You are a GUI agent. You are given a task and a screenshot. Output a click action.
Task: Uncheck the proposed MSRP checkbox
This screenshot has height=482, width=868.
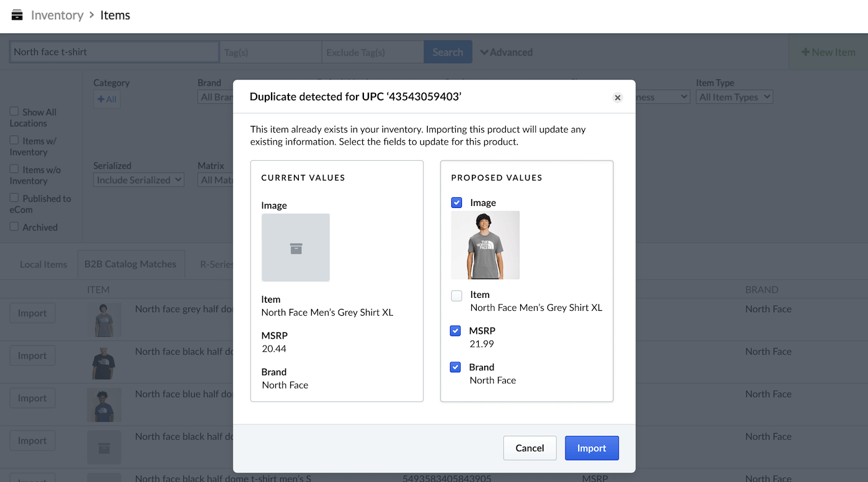pyautogui.click(x=456, y=331)
